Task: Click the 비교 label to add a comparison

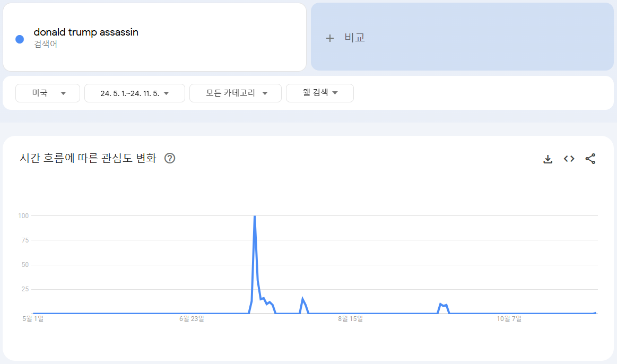Action: point(354,38)
